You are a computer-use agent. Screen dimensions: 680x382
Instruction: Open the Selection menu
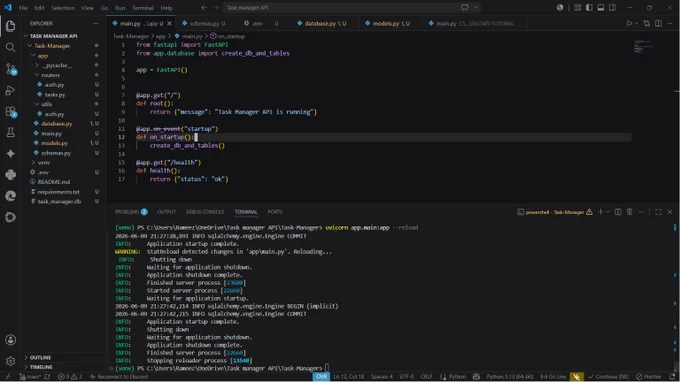(62, 7)
